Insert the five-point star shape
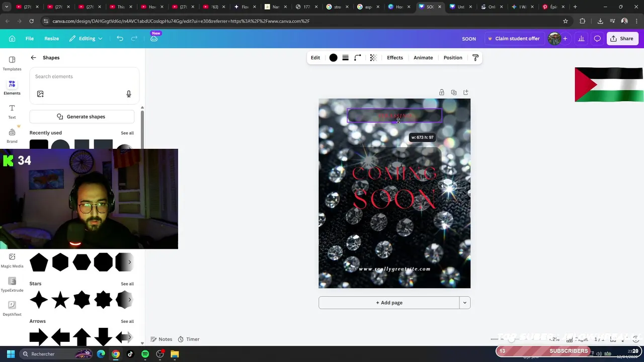Screen dimensions: 644x362 60,300
